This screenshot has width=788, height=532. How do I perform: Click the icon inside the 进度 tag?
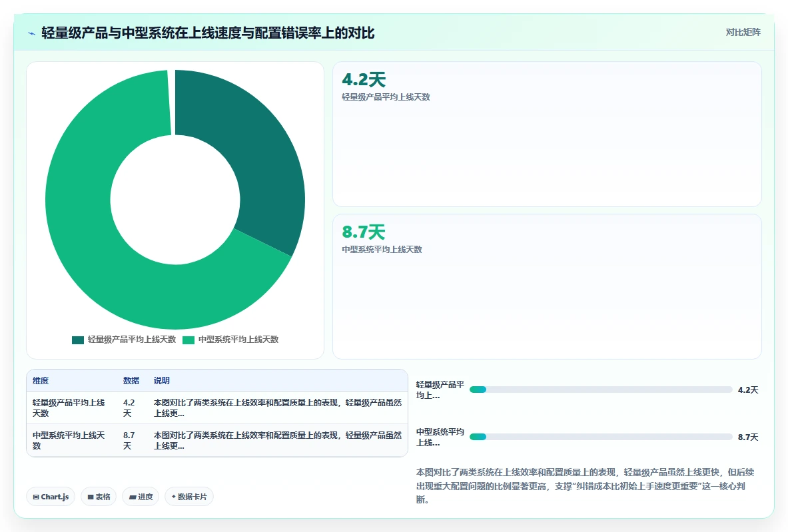point(133,497)
